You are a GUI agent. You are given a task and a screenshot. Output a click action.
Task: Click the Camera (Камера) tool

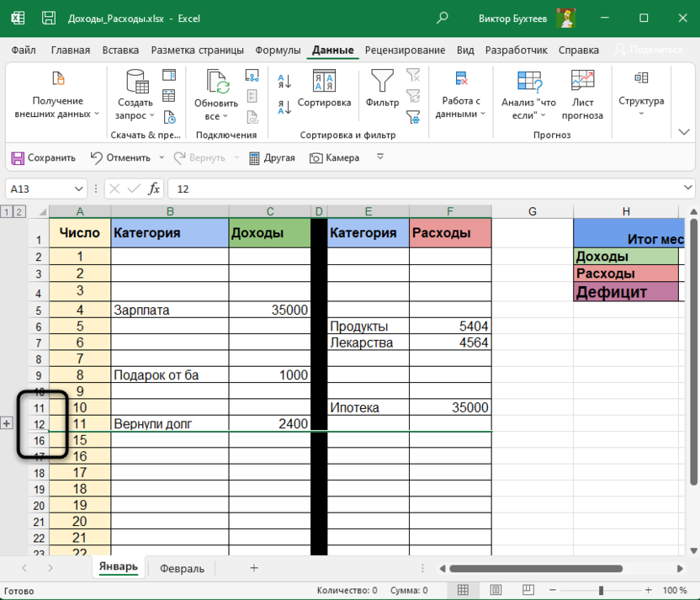pyautogui.click(x=334, y=157)
